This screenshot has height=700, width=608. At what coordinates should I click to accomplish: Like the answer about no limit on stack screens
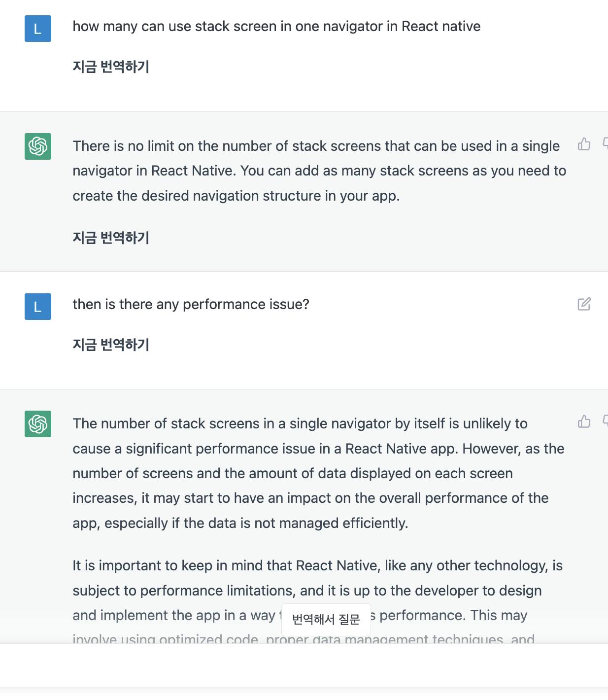click(x=584, y=144)
